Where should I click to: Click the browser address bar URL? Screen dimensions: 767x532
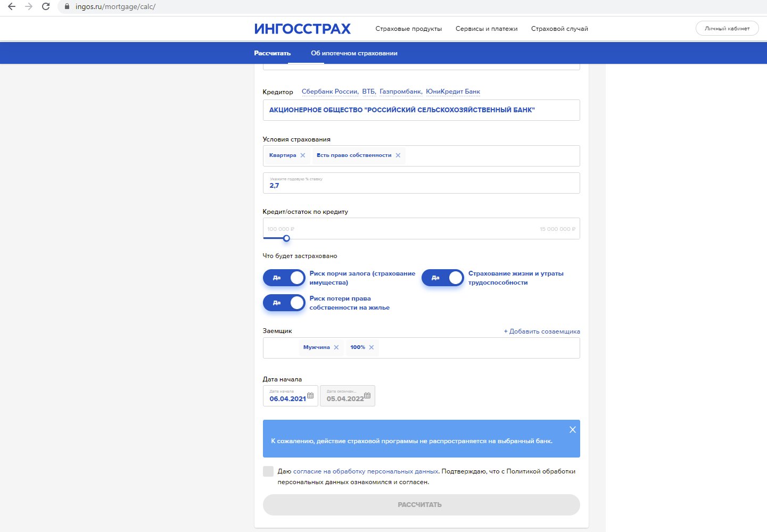pyautogui.click(x=116, y=7)
